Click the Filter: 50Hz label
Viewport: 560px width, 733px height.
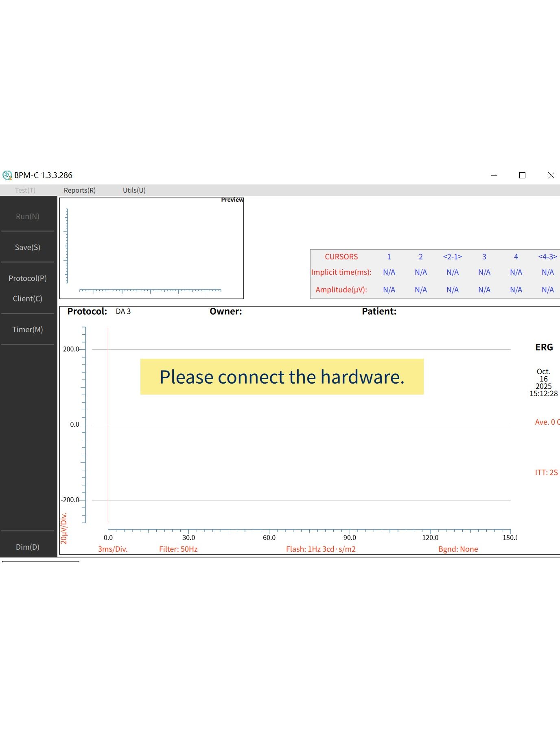point(178,549)
